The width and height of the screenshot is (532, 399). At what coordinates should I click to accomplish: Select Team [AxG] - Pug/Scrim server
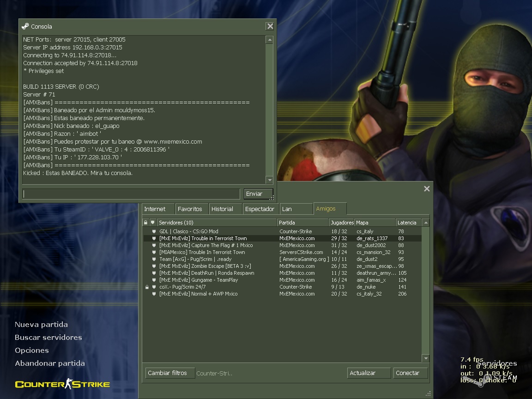pos(282,259)
